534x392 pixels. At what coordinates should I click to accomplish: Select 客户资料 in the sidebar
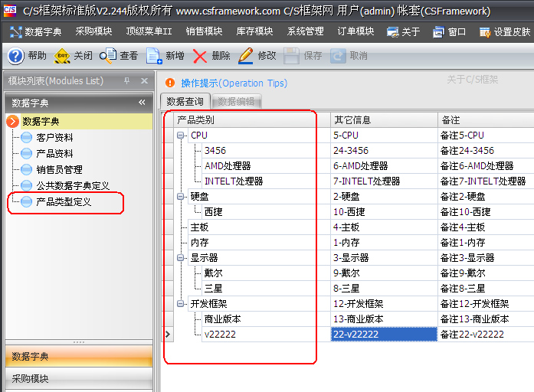point(54,138)
